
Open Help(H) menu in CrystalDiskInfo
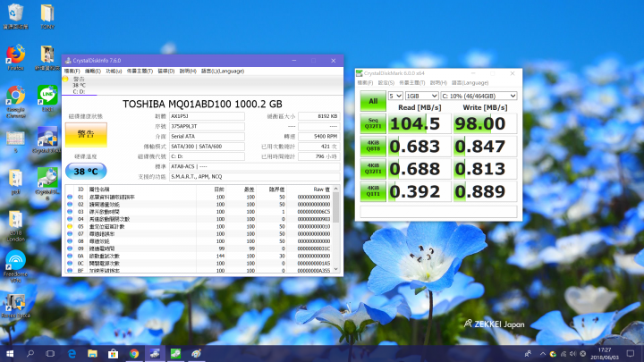pyautogui.click(x=188, y=71)
